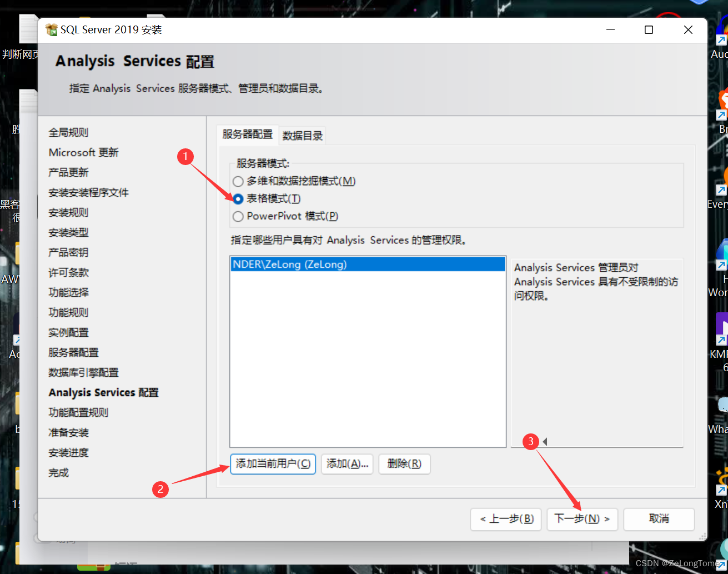The width and height of the screenshot is (728, 574).
Task: Click the 服务器模式 group label
Action: coord(263,163)
